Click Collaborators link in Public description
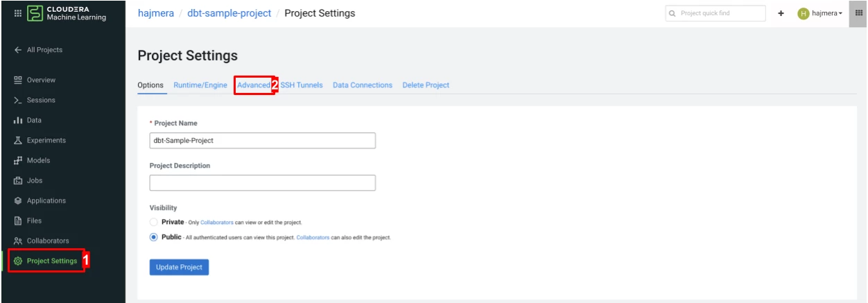This screenshot has width=868, height=303. pyautogui.click(x=313, y=237)
